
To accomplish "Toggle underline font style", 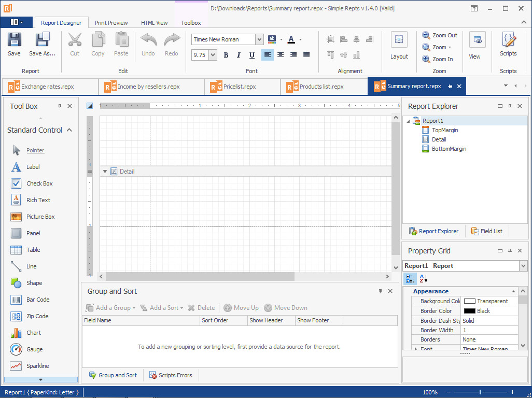I will click(x=252, y=55).
